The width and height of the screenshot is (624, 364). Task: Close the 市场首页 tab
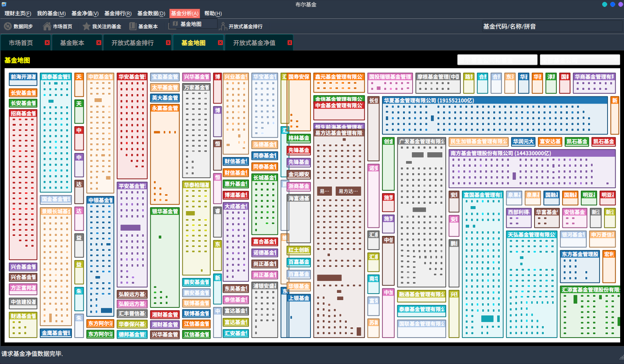point(47,43)
